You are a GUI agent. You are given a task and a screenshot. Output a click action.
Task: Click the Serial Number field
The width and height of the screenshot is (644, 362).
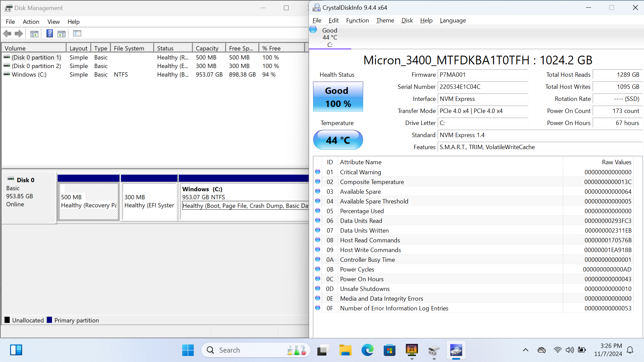[x=483, y=87]
